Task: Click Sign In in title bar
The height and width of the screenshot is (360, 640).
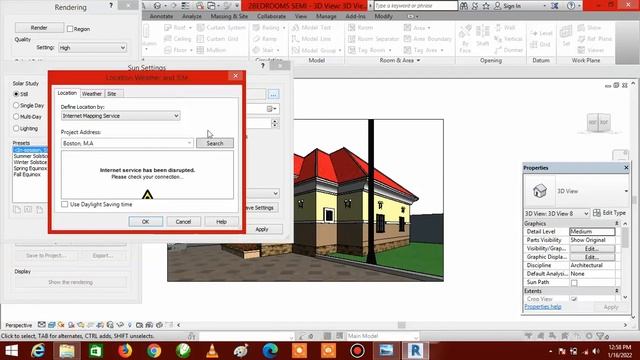Action: pos(508,6)
